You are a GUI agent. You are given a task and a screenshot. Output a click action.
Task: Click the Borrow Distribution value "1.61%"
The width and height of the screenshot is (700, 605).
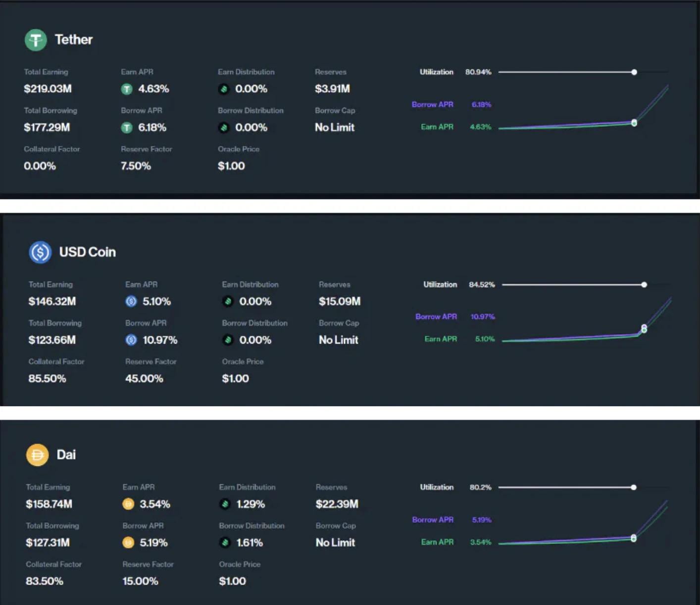point(250,543)
